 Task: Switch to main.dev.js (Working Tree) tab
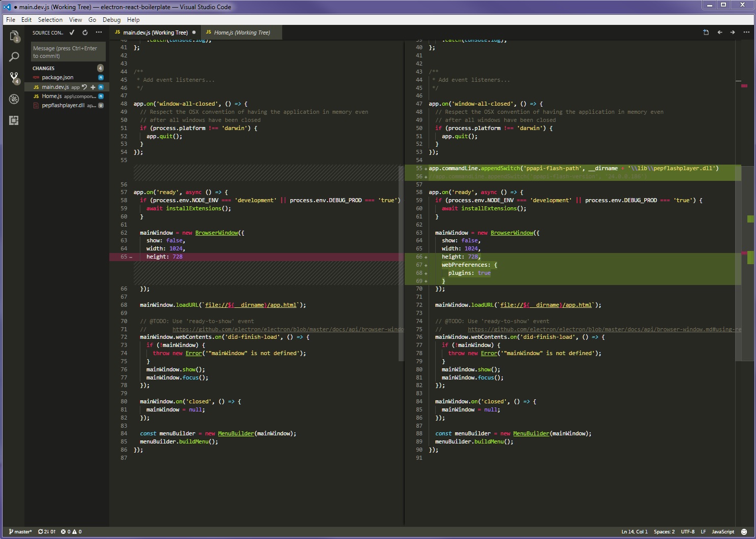click(155, 33)
